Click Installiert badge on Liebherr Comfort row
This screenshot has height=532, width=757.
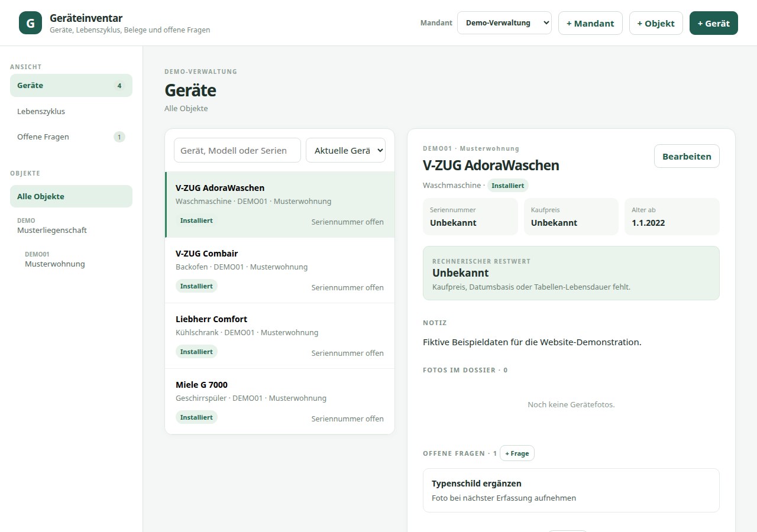[196, 352]
